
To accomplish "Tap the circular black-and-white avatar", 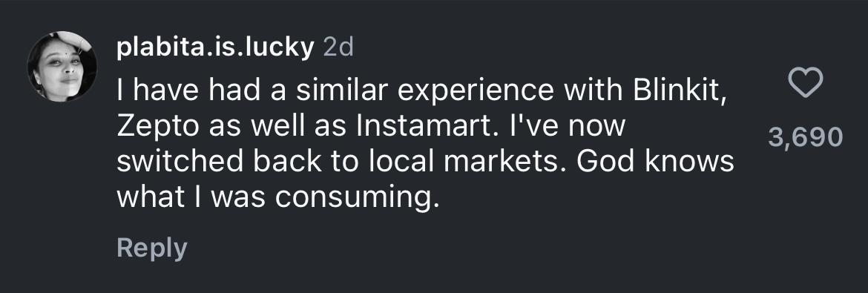I will coord(62,67).
